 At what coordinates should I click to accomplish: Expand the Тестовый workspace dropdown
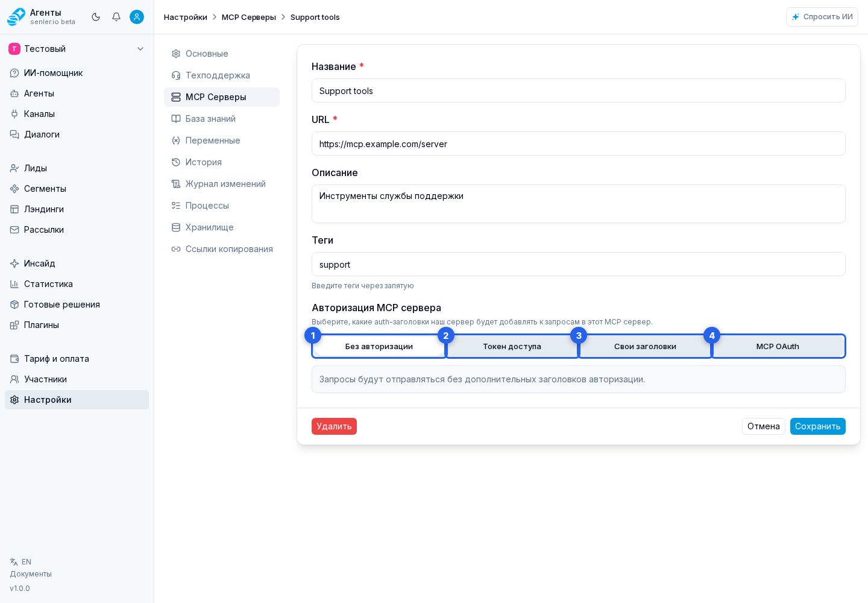pos(77,49)
